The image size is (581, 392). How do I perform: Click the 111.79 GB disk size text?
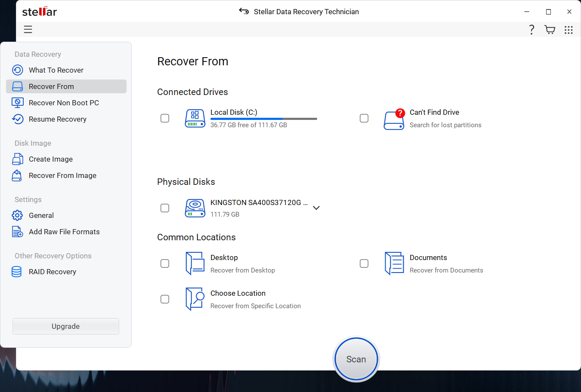(225, 214)
